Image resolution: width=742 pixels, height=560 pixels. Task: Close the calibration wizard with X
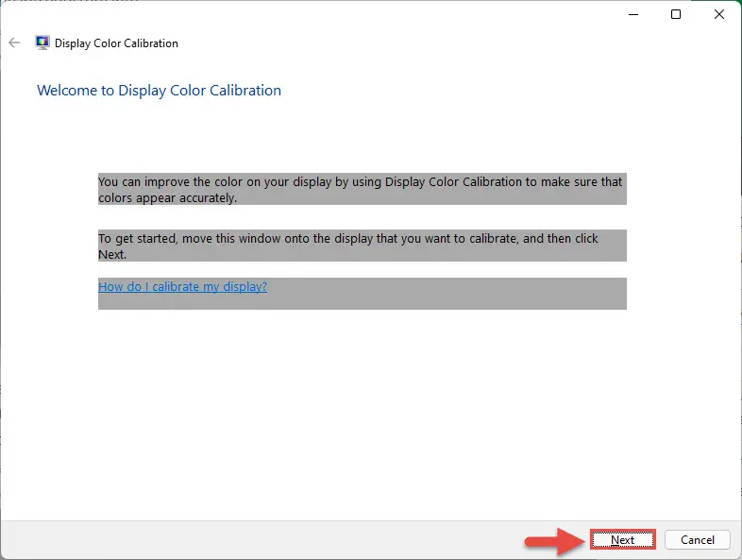718,14
